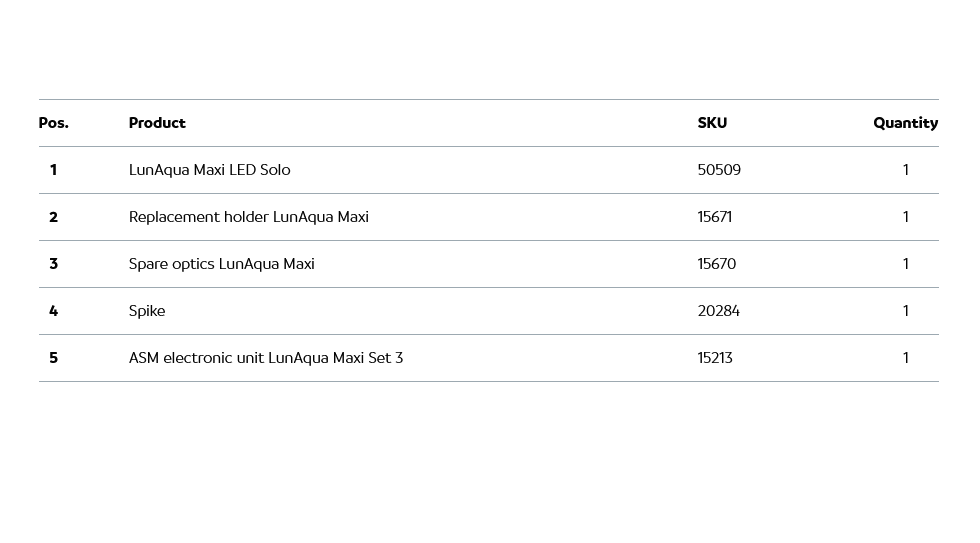Click position number 5 in last row
980x543 pixels.
click(53, 358)
